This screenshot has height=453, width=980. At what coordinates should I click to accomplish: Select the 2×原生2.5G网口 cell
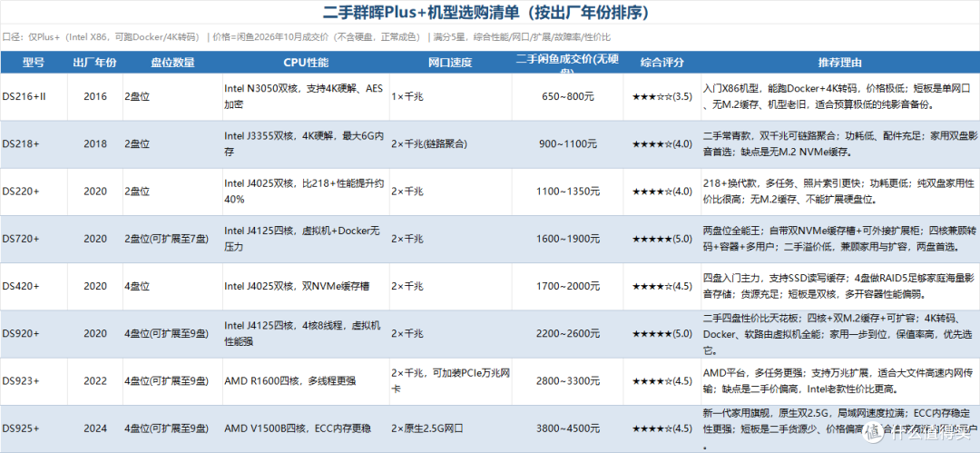(450, 428)
